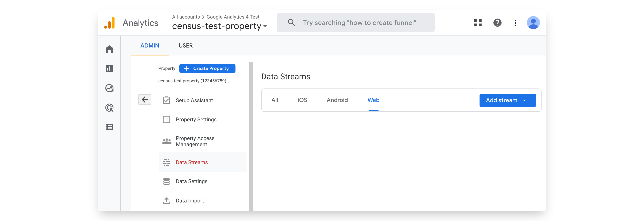644x221 pixels.
Task: Select the Android streams tab
Action: pos(337,100)
